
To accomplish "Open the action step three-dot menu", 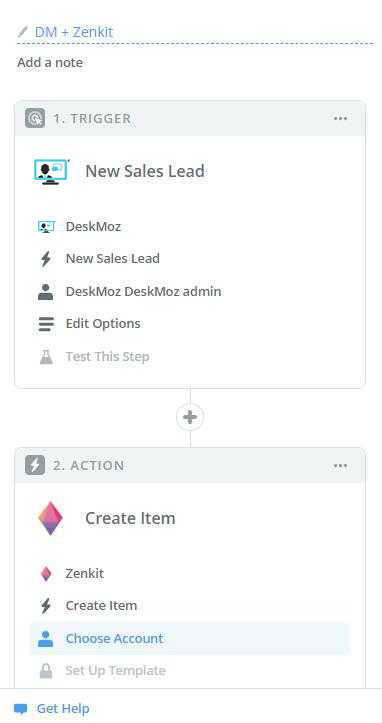I will 340,465.
